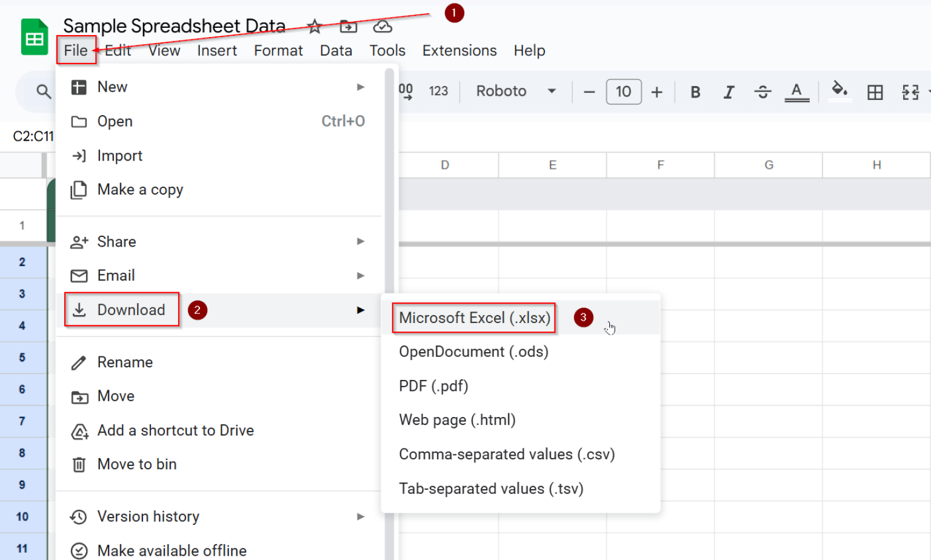Screen dimensions: 931x560
Task: Check the cloud save status icon
Action: pyautogui.click(x=382, y=27)
